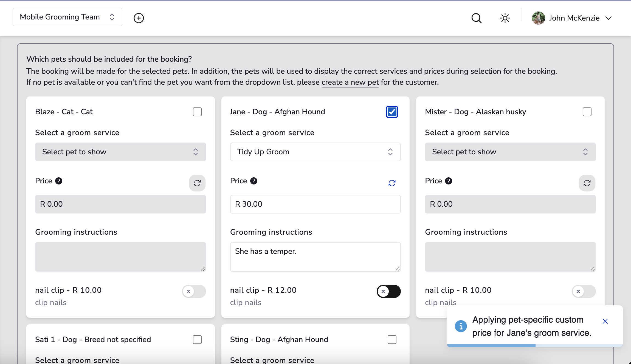
Task: Open the Tidy Up Groom dropdown
Action: tap(315, 152)
